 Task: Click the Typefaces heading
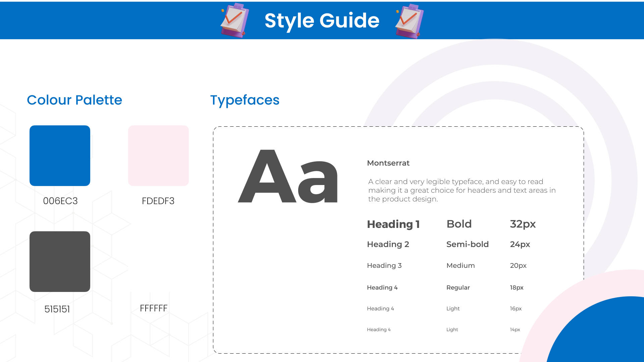click(245, 100)
